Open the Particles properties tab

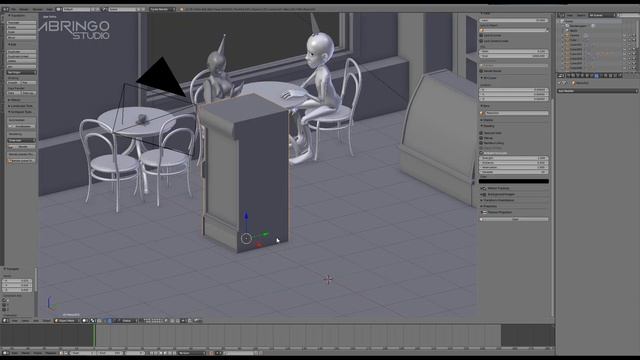coord(615,76)
